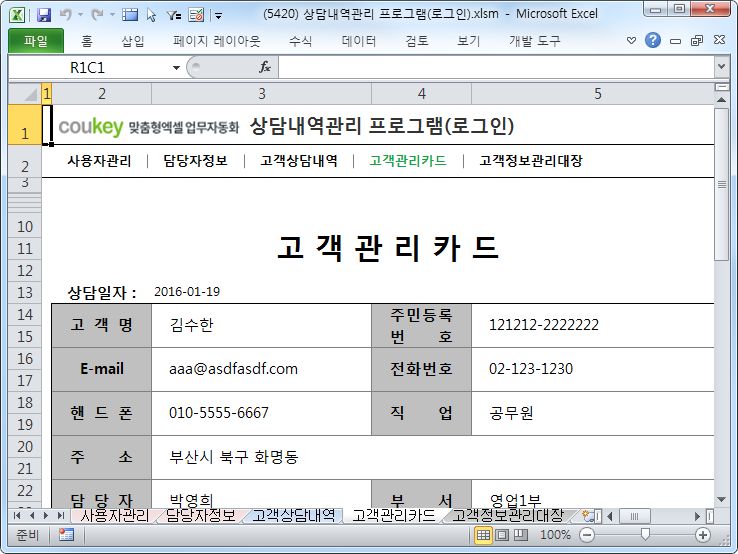The image size is (738, 554).
Task: Click the customer name cell 김수한
Action: tap(261, 325)
